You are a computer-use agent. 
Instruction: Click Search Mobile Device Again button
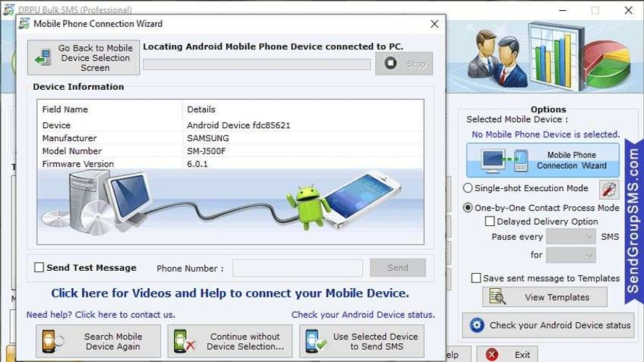click(x=99, y=341)
